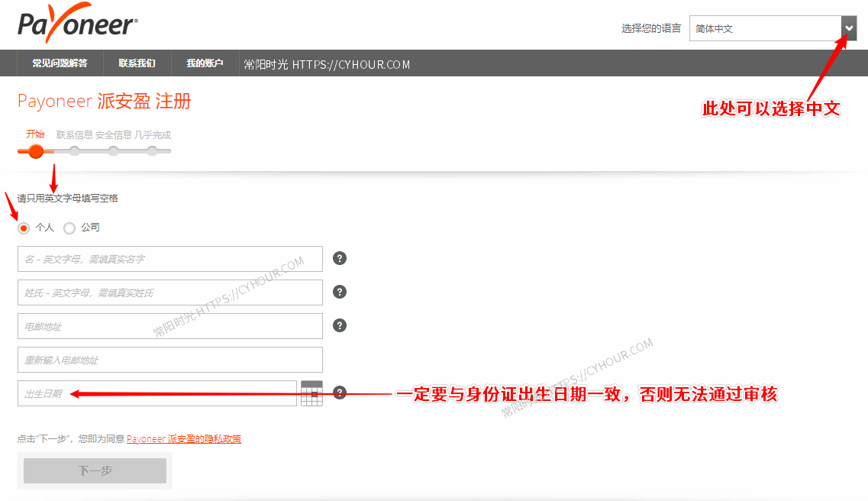
Task: Focus the first name (名) input field
Action: (170, 259)
